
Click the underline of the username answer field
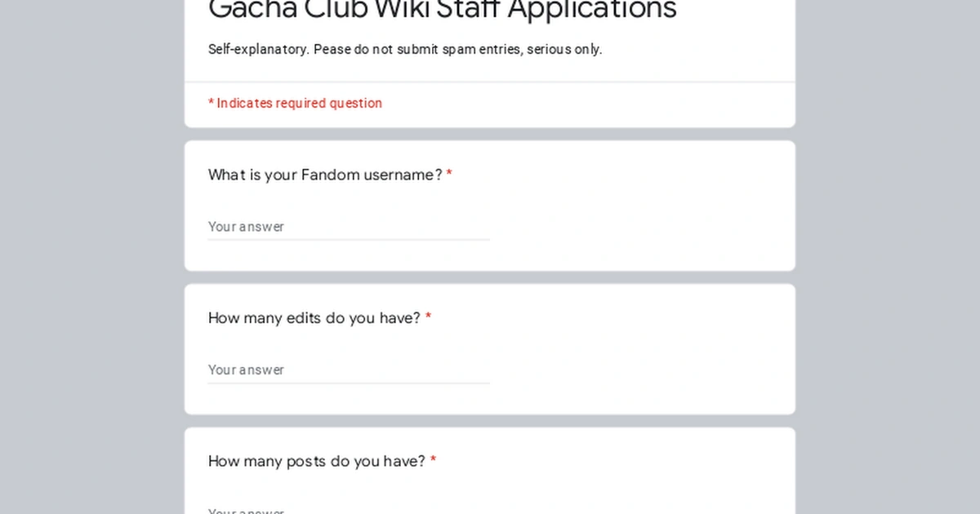[x=349, y=240]
